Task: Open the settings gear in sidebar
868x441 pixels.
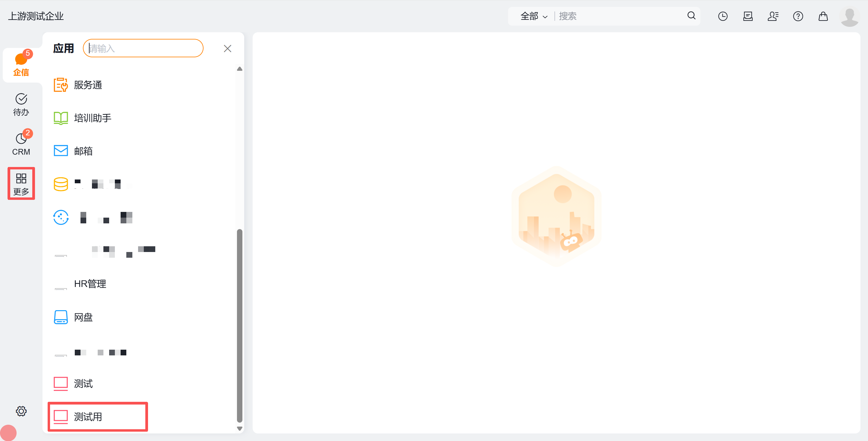Action: click(21, 411)
